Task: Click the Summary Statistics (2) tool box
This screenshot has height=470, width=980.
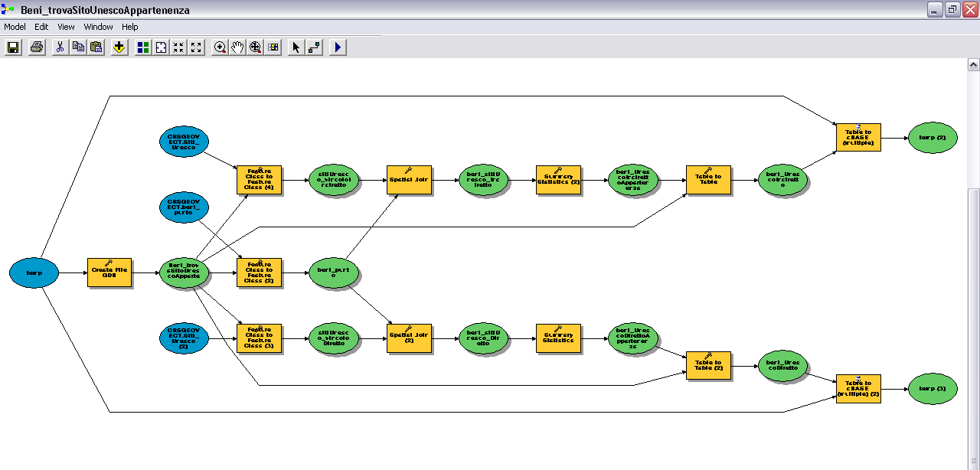Action: 558,180
